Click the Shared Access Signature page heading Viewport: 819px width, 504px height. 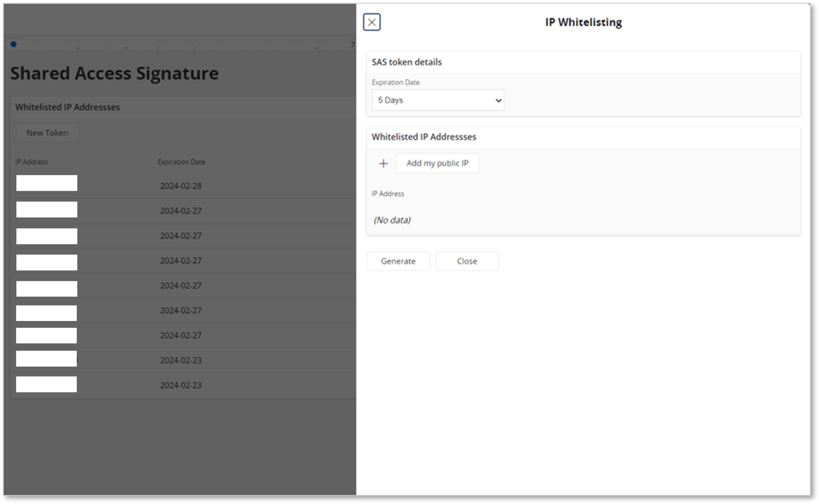(x=114, y=73)
